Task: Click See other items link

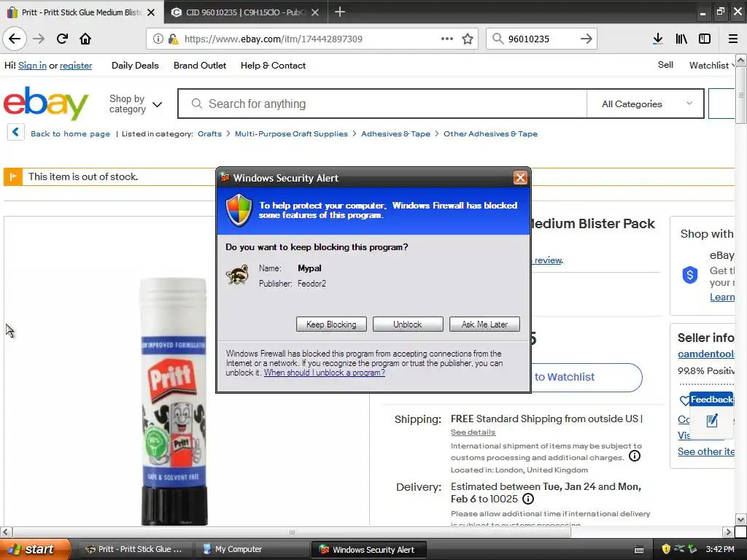Action: click(x=705, y=451)
